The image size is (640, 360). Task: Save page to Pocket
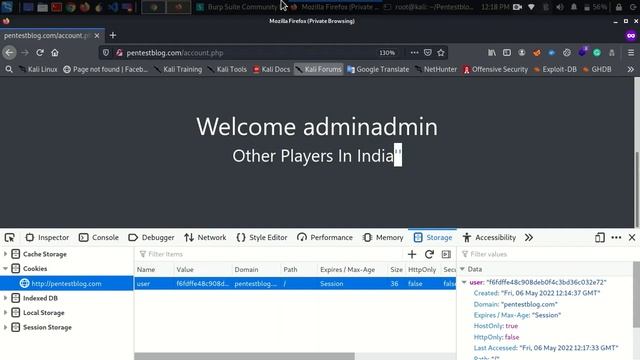pos(427,53)
